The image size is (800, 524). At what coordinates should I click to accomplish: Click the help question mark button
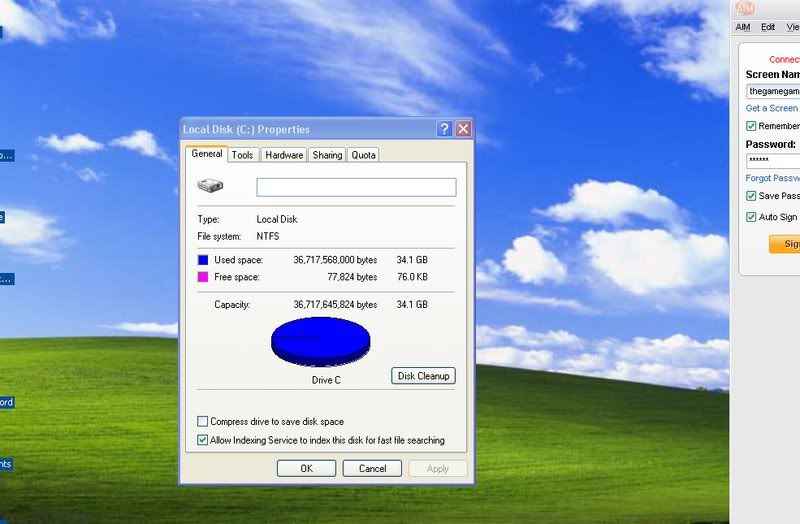pos(444,129)
